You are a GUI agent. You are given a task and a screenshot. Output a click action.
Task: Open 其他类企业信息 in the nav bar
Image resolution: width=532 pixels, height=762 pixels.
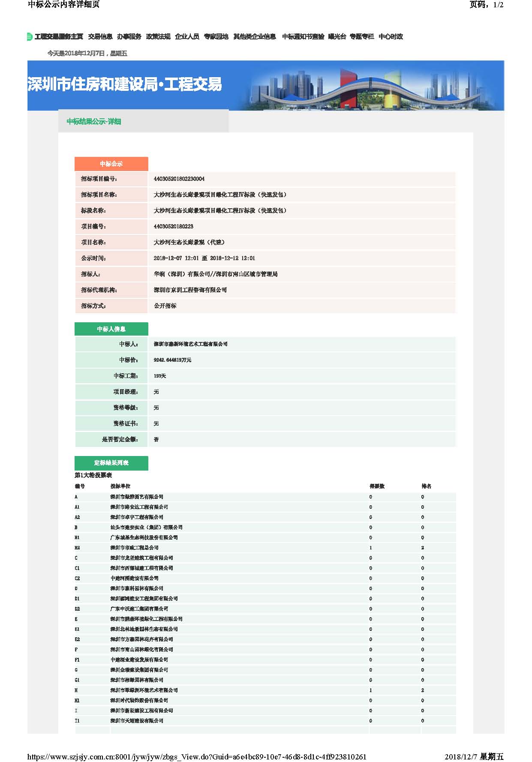pyautogui.click(x=255, y=37)
